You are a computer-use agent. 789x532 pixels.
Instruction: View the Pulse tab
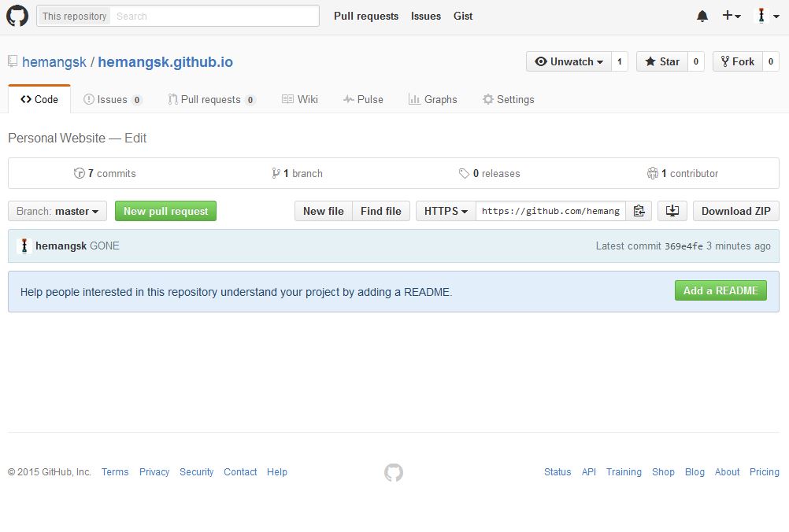coord(363,100)
